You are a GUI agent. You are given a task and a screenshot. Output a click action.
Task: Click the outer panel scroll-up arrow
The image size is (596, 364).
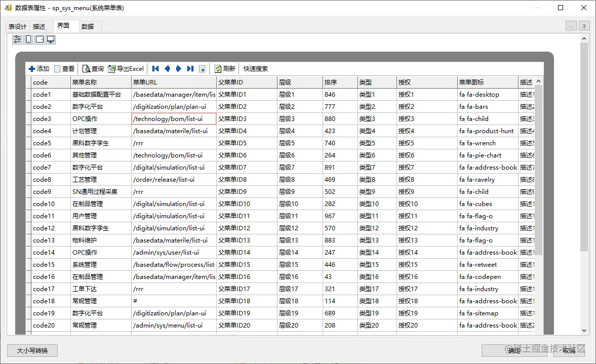click(x=584, y=38)
